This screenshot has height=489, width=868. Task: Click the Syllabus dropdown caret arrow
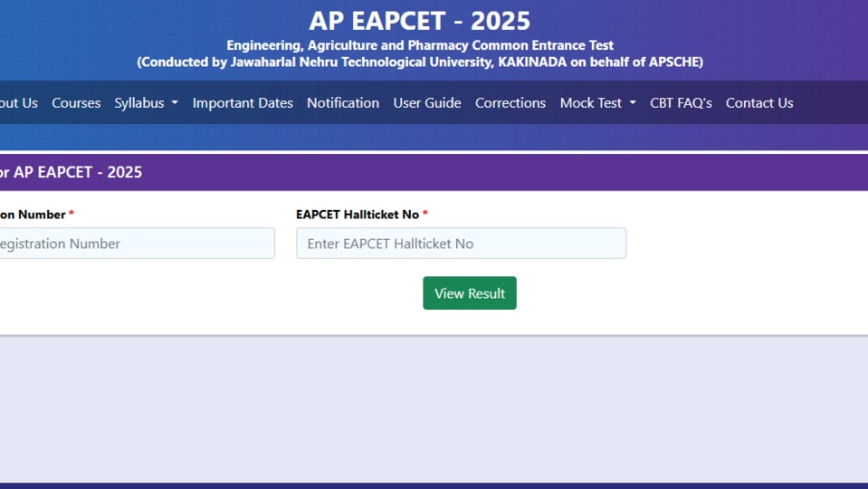175,103
